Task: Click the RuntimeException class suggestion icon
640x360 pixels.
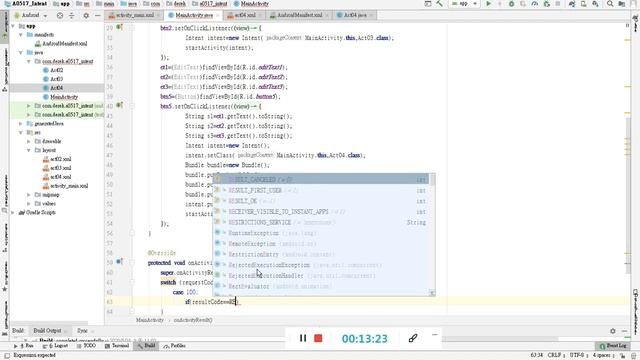Action: [218, 233]
